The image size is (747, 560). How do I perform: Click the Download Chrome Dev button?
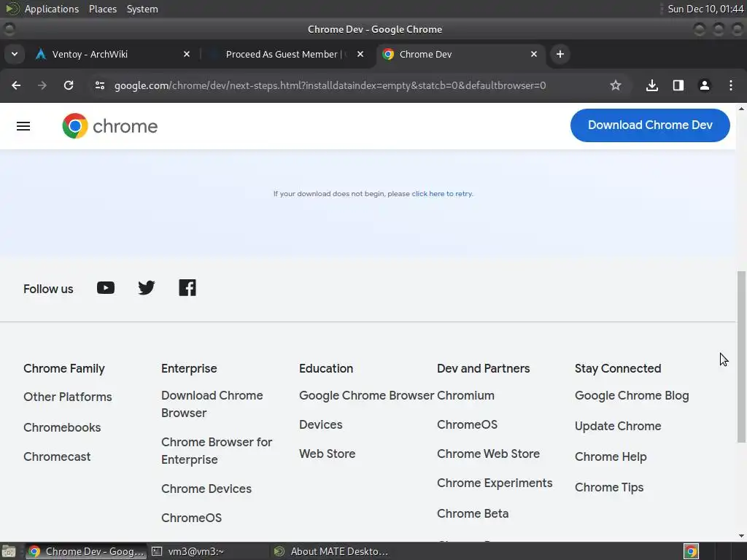pos(650,125)
